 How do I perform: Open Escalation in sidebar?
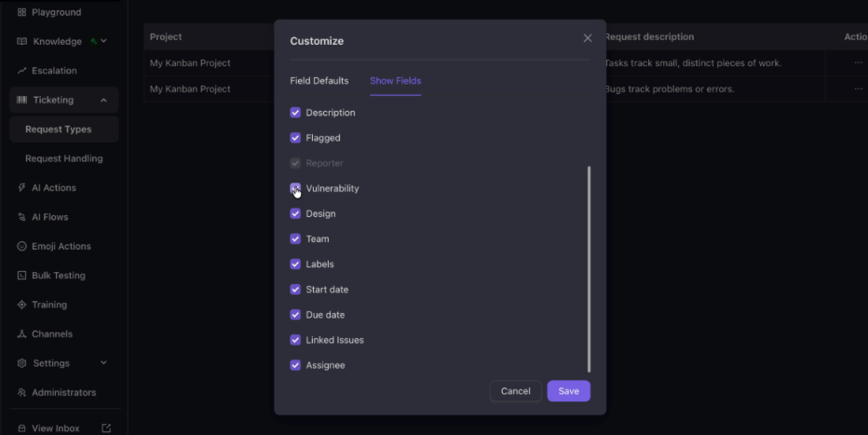pos(54,71)
